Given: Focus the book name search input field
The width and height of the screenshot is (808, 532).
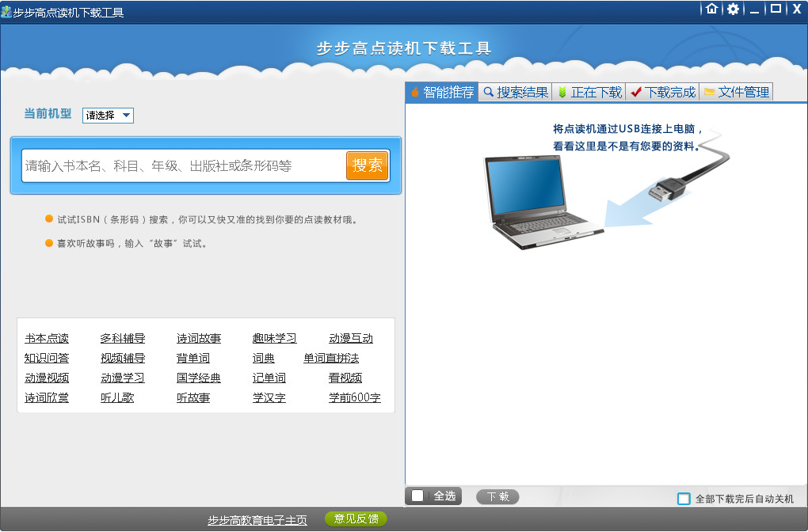Looking at the screenshot, I should pos(184,165).
